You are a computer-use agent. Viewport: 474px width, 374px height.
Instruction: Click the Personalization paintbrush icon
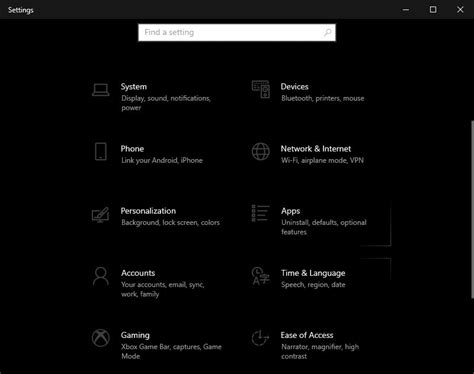[101, 215]
